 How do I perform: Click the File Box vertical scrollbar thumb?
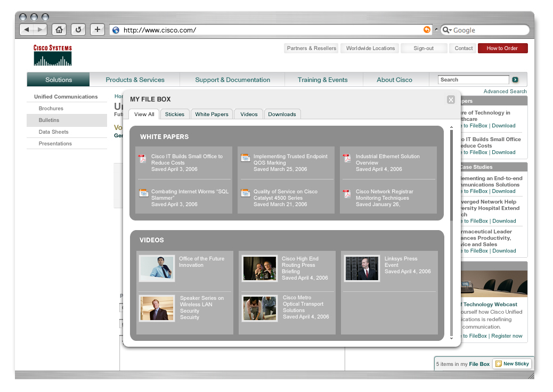[451, 175]
